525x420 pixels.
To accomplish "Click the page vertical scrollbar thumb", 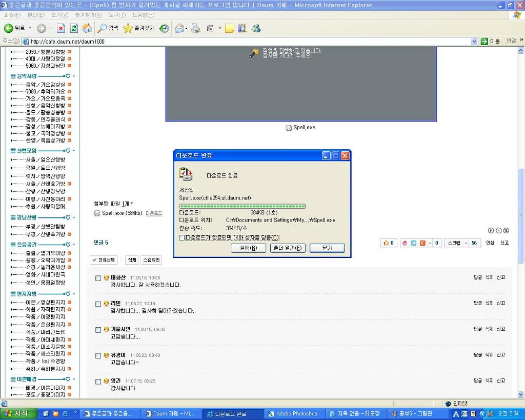I will click(x=521, y=216).
